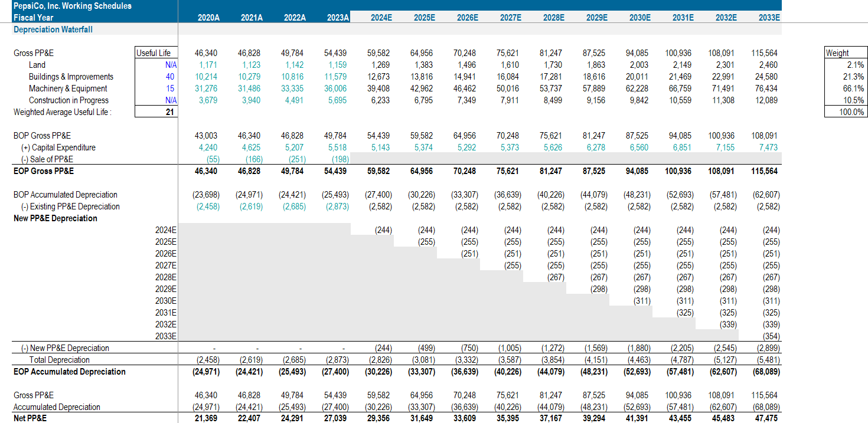Select (-) New PP&E Depreciation 2025E value (499)

[x=426, y=348]
